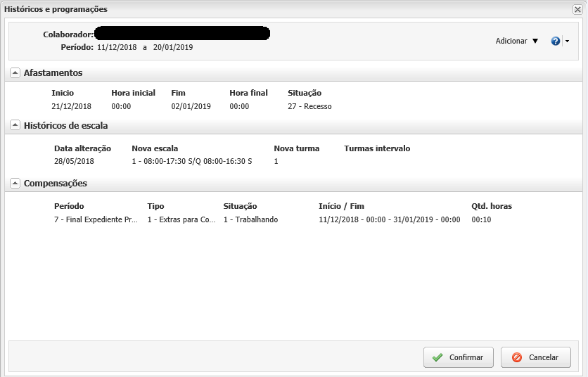
Task: Select the 27 - Recesso absence row
Action: coord(309,107)
